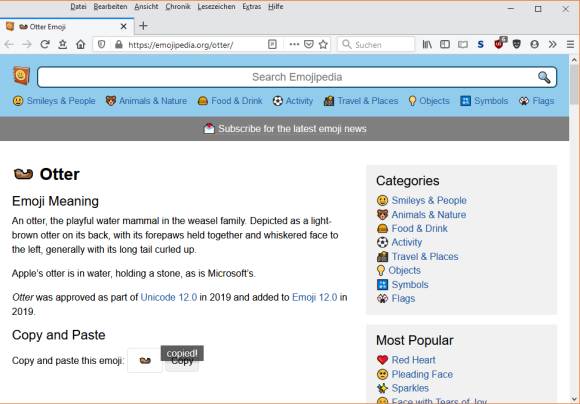The image size is (580, 404).
Task: Open the Bearbeiten menu
Action: [110, 7]
